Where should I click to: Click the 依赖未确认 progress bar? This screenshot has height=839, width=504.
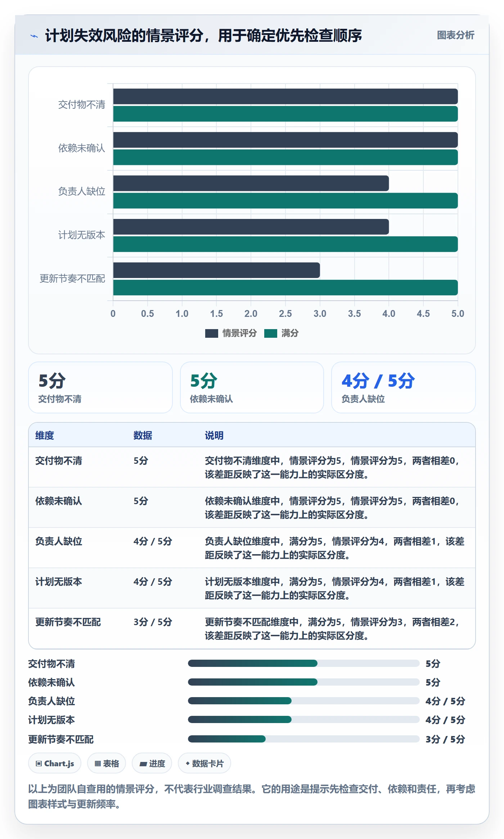303,682
